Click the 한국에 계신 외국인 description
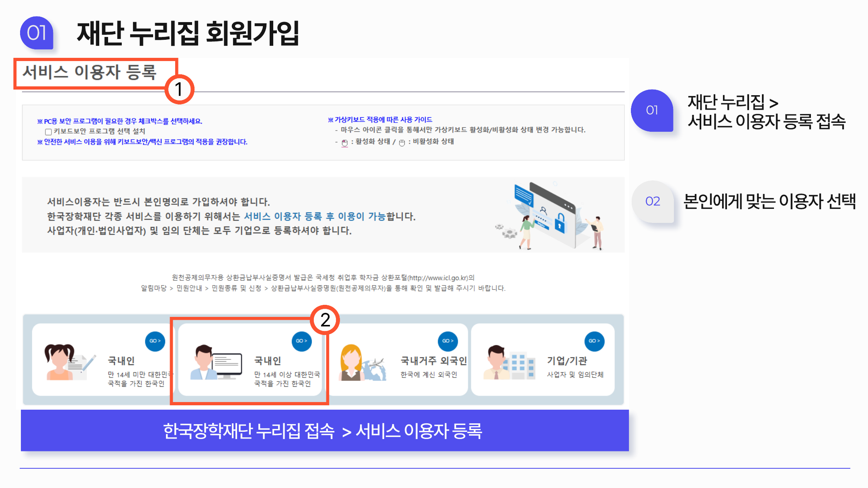Viewport: 868px width, 488px height. point(429,375)
